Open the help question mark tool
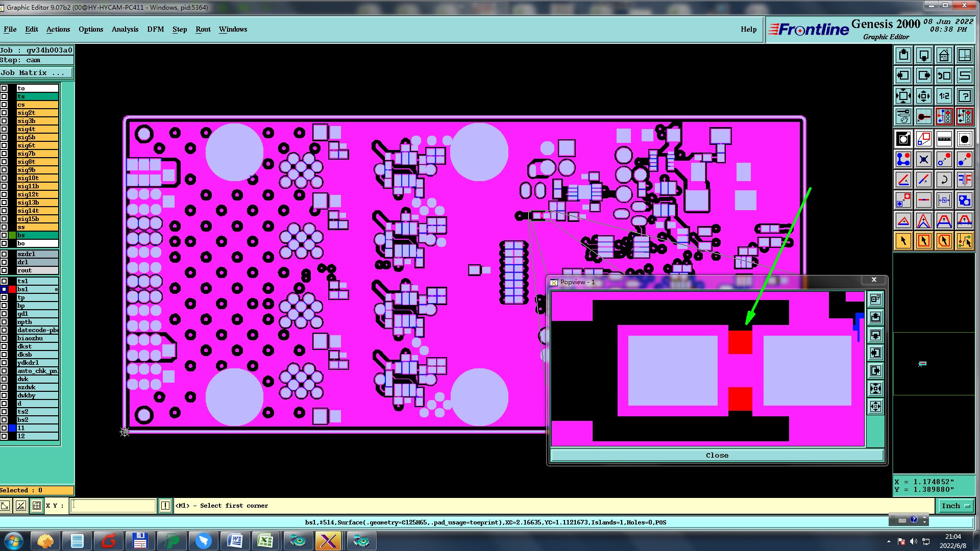Viewport: 980px width, 551px height. [964, 96]
